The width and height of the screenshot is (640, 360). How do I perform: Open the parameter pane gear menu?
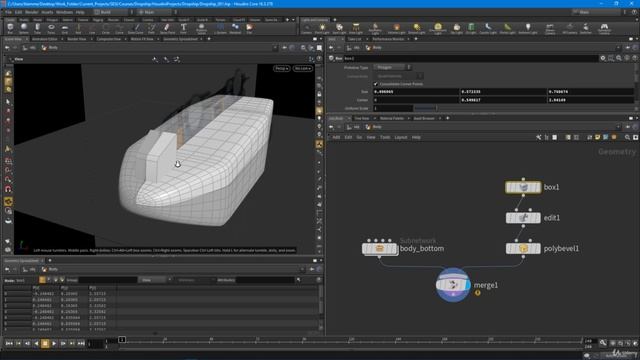tap(603, 58)
